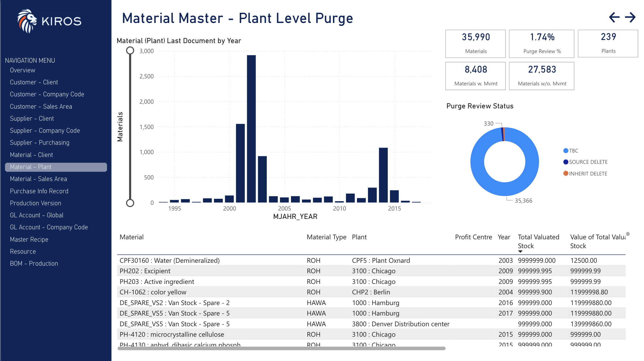Navigate to BOM - Production
This screenshot has width=644, height=361.
34,264
